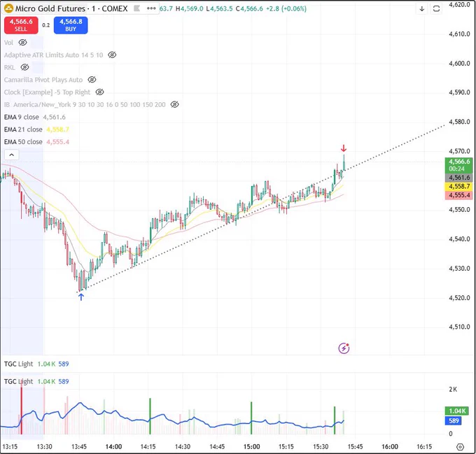
Task: Click the C4,566.6 close value in header
Action: (249, 8)
